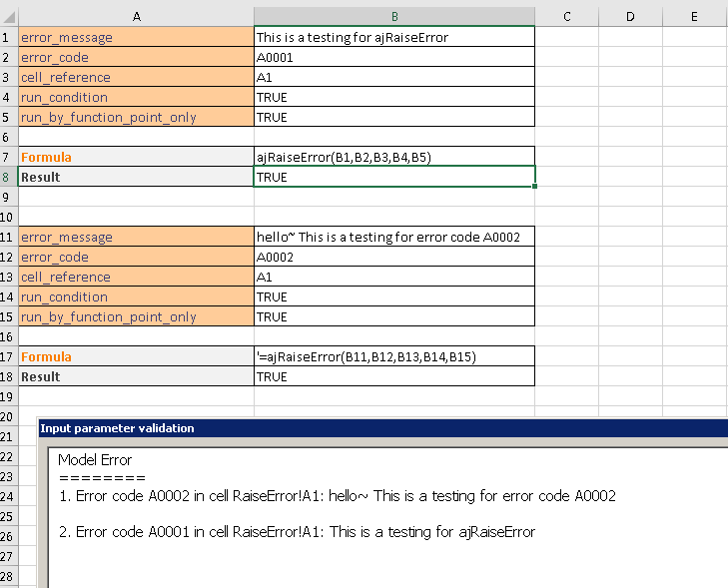Select the cell_reference value in row 3

point(394,77)
